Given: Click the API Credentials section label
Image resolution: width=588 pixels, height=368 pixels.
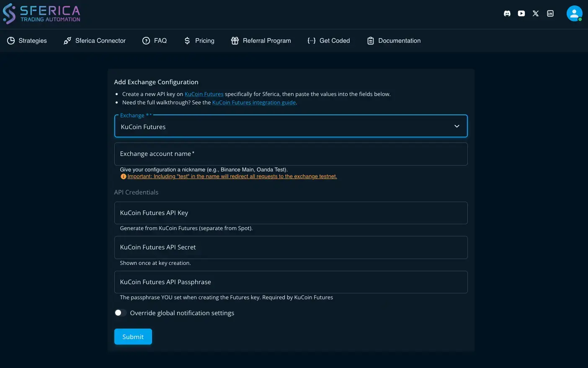Looking at the screenshot, I should click(x=136, y=192).
